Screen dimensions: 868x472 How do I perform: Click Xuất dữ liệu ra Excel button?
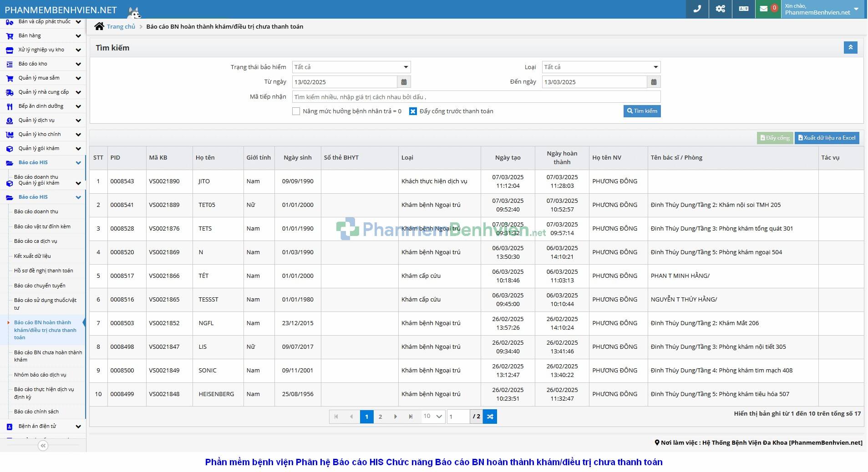click(x=827, y=138)
